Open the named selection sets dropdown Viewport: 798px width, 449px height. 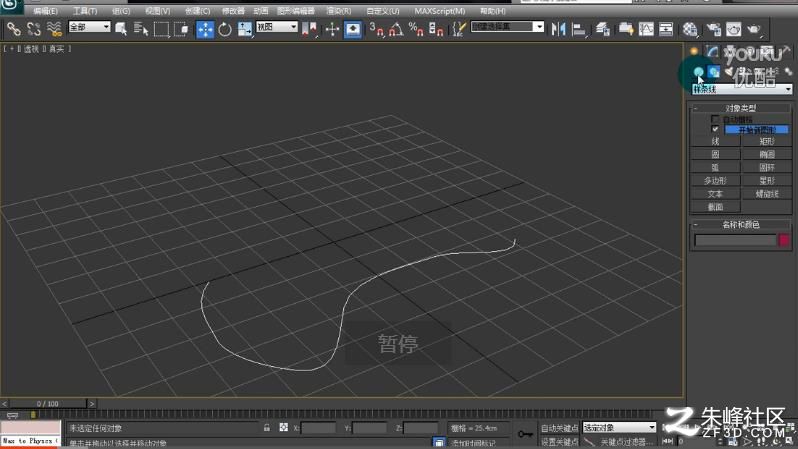coord(507,26)
